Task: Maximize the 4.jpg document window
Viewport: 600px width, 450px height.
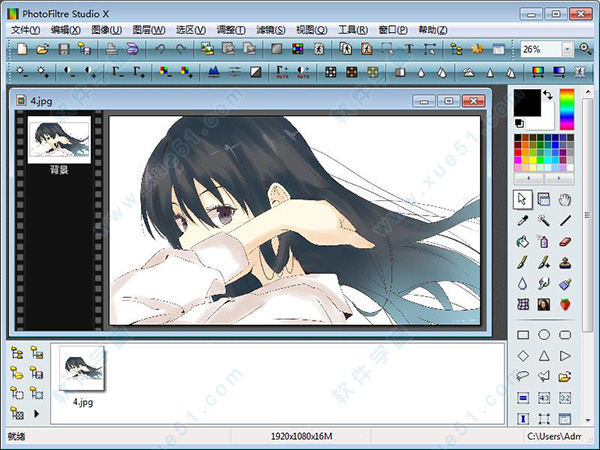Action: [x=448, y=101]
